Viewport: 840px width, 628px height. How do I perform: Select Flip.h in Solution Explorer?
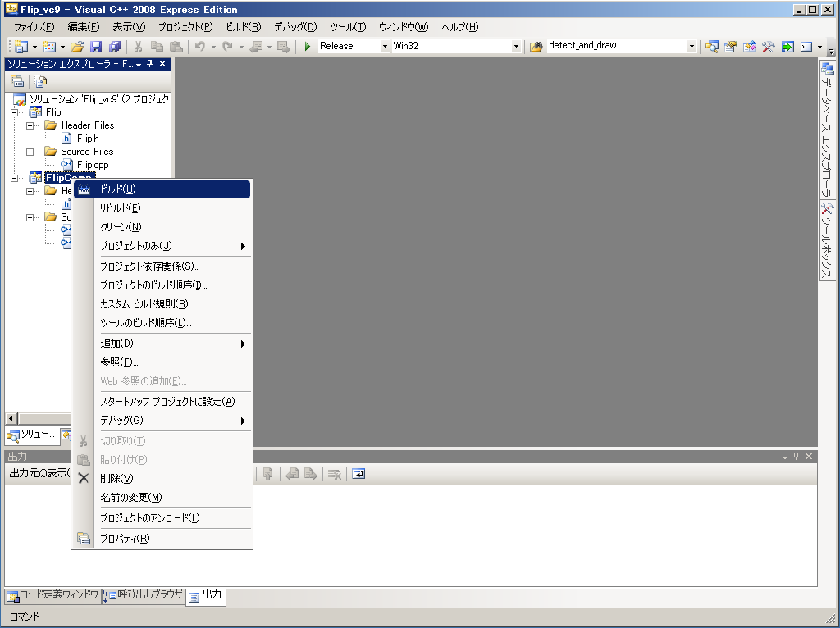click(x=87, y=139)
